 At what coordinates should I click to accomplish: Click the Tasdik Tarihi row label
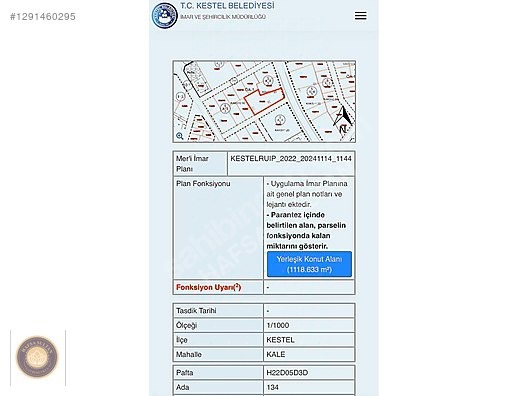[x=196, y=311]
